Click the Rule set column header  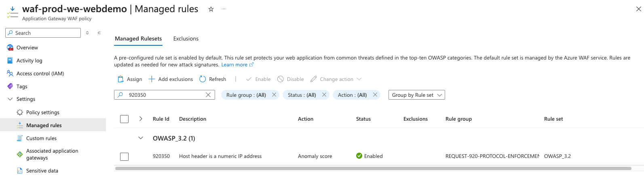point(553,119)
